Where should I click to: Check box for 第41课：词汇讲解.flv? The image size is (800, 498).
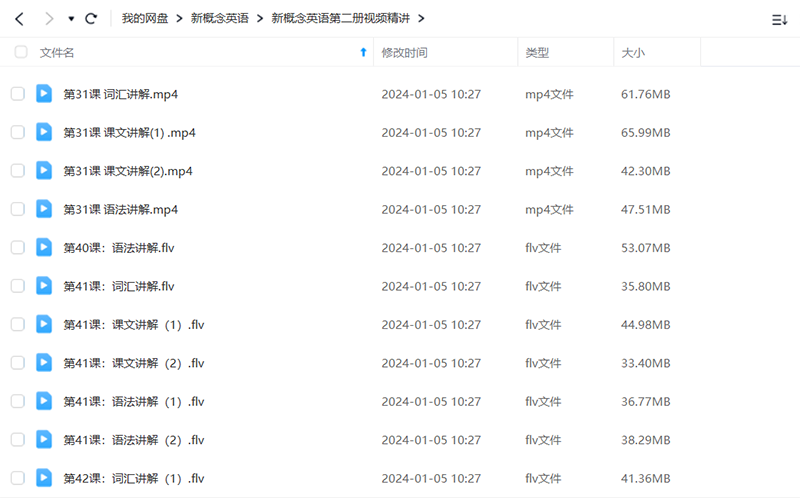pyautogui.click(x=18, y=286)
